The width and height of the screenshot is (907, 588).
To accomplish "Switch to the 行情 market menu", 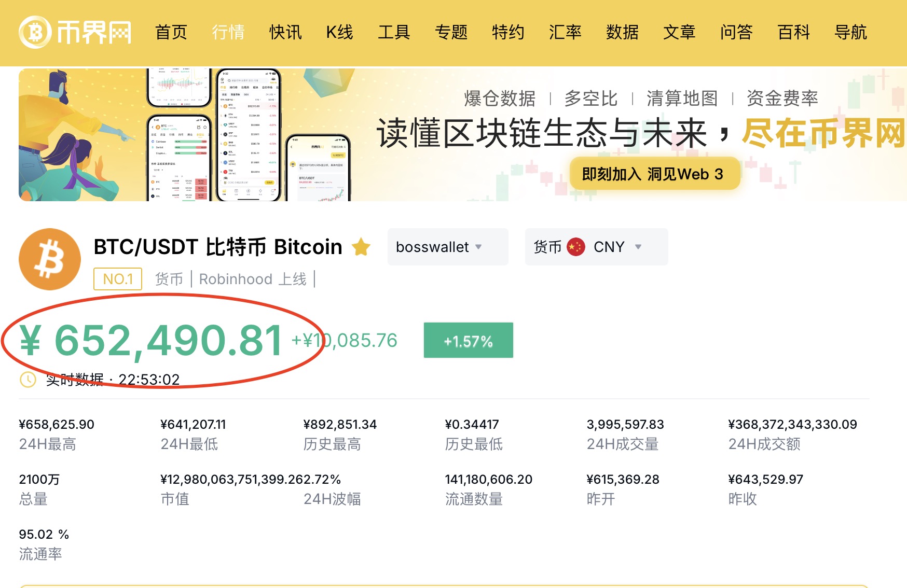I will pyautogui.click(x=228, y=32).
